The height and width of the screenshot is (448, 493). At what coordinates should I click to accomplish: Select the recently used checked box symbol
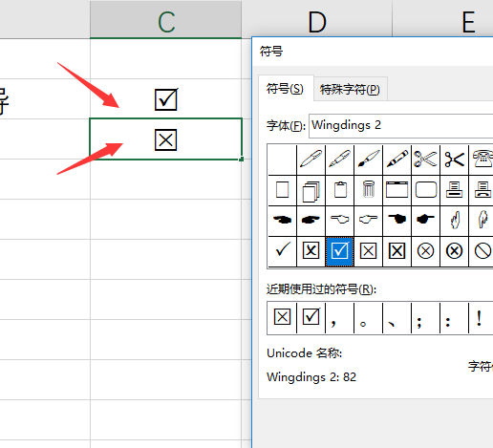point(311,317)
